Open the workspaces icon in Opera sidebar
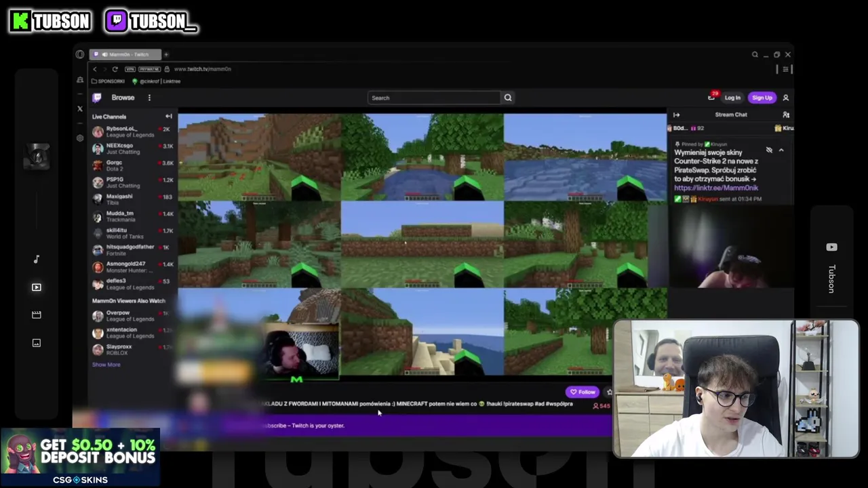Screen dimensions: 868x488 click(80, 80)
